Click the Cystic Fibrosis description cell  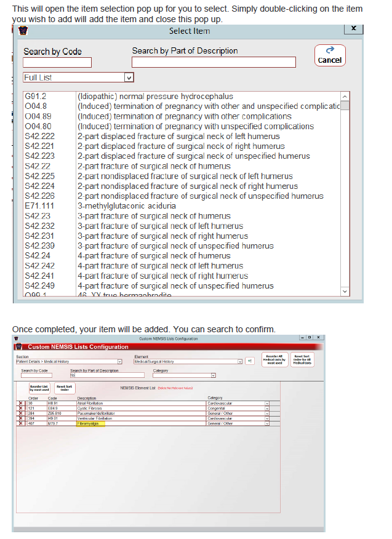point(141,409)
